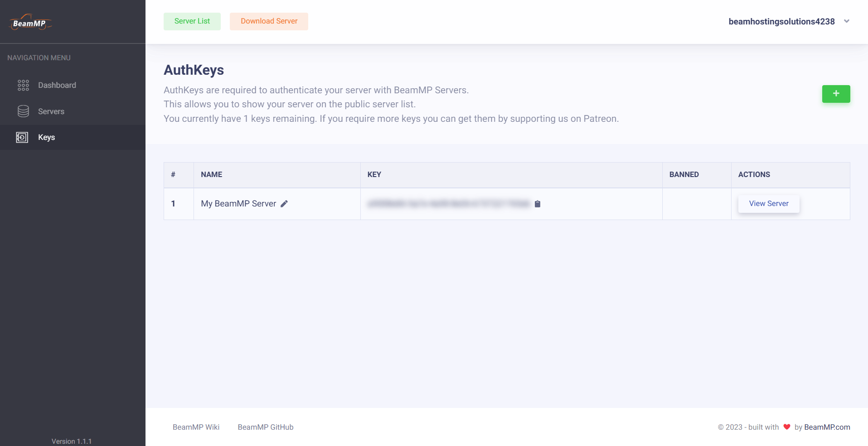Viewport: 868px width, 446px height.
Task: Open Servers in navigation menu
Action: (x=73, y=111)
